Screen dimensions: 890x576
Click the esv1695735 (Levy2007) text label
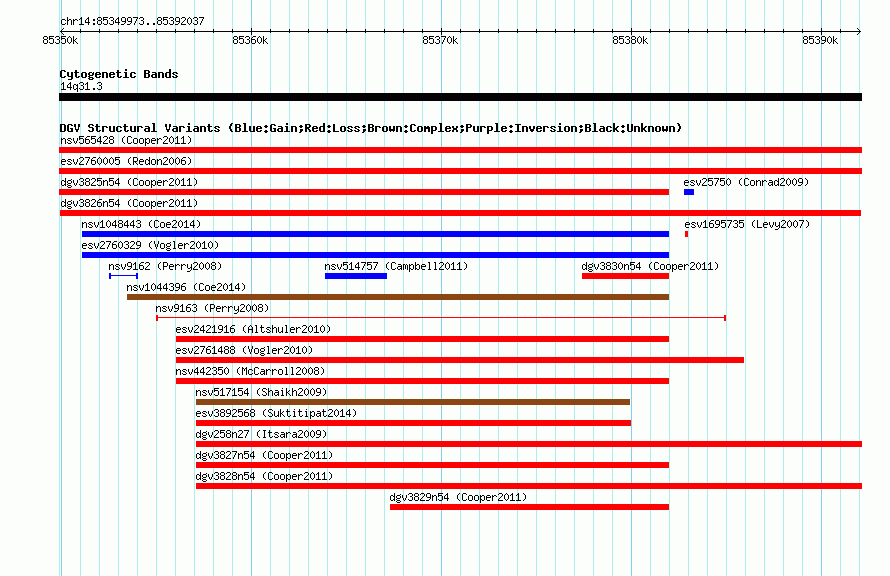[x=747, y=224]
